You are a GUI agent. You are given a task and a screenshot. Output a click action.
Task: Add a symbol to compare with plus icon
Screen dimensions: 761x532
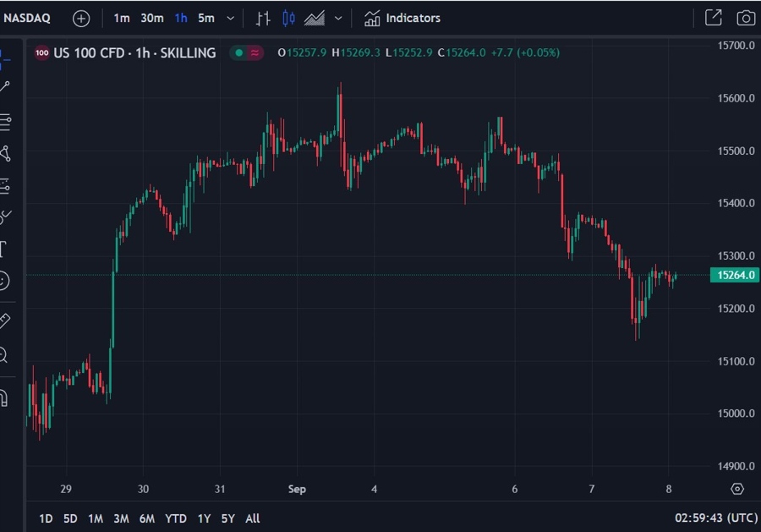[x=81, y=19]
